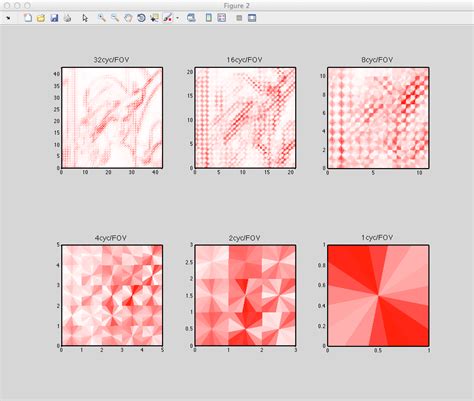This screenshot has width=474, height=401.
Task: Click the small arrow at the toolbar's left edge
Action: point(8,18)
